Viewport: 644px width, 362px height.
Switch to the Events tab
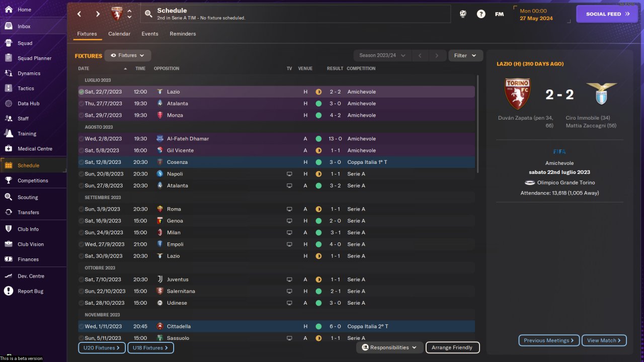150,34
